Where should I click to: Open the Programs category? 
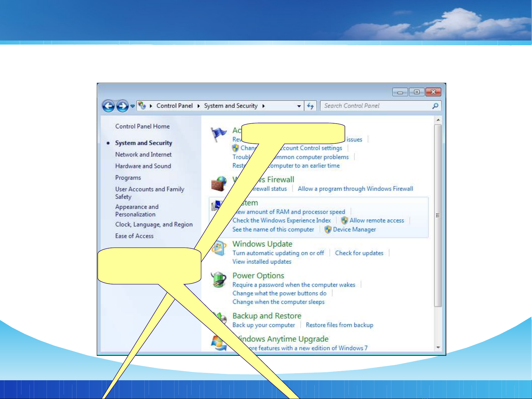128,178
